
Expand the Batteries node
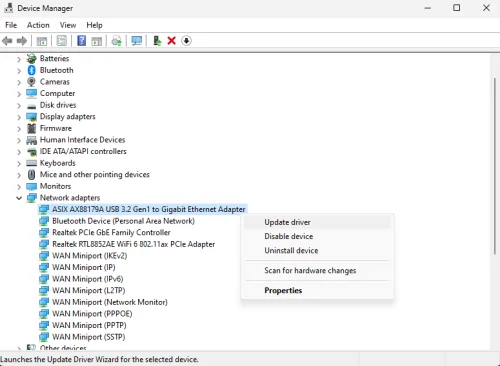click(19, 59)
